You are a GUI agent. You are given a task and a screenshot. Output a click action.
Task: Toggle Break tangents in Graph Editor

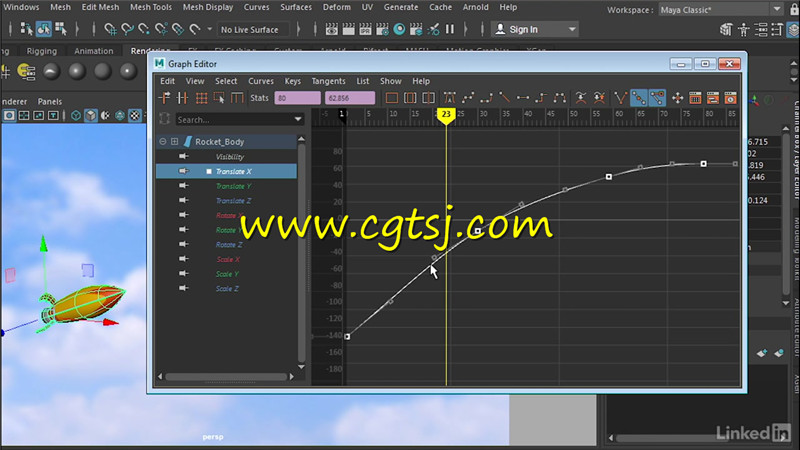[x=620, y=98]
